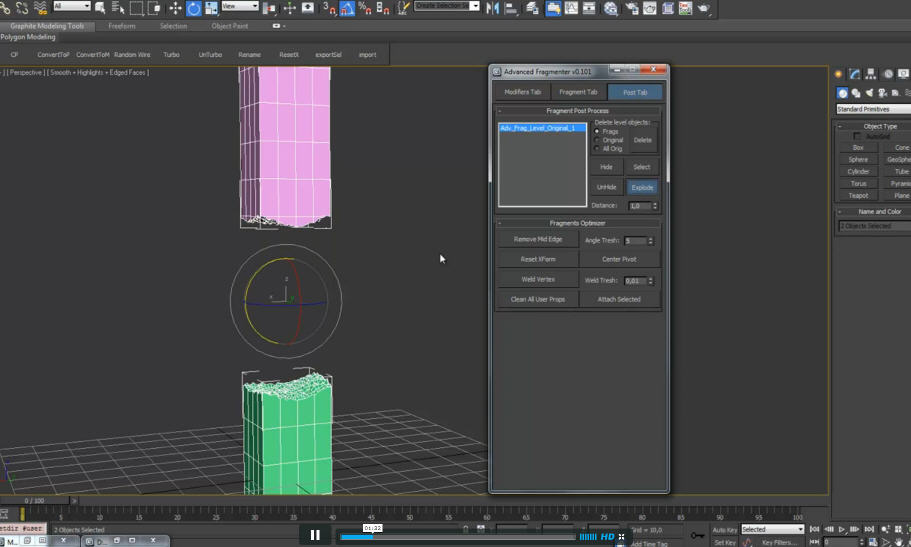Select Adv_Frag_Level_Original_1 in the list
This screenshot has height=547, width=911.
tap(537, 128)
